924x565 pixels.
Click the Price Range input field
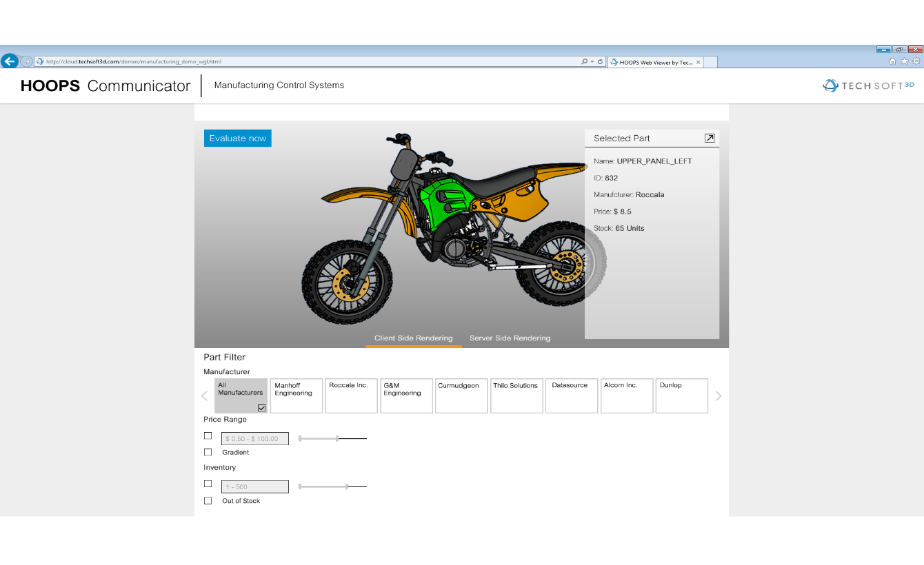(254, 439)
